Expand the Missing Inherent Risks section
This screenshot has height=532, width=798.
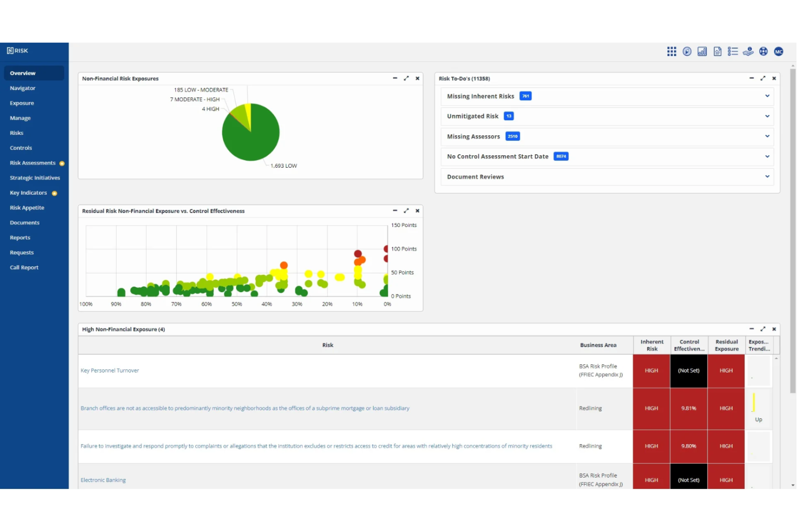767,96
